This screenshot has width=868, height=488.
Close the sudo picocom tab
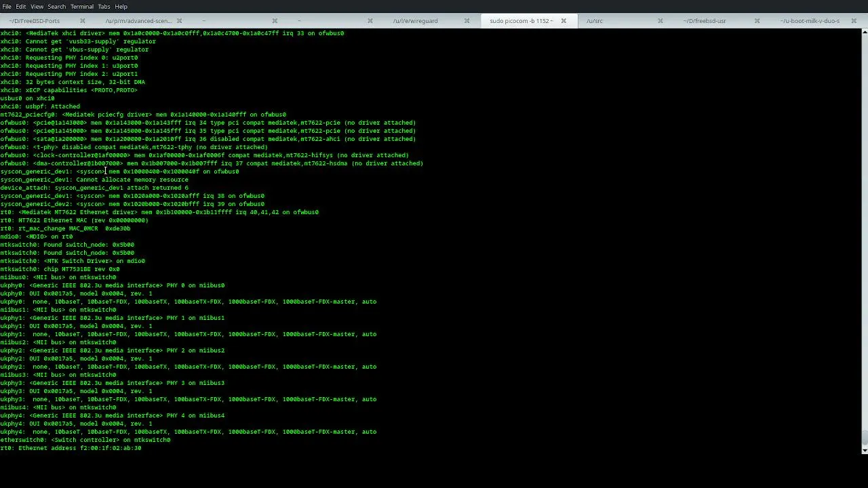click(563, 21)
